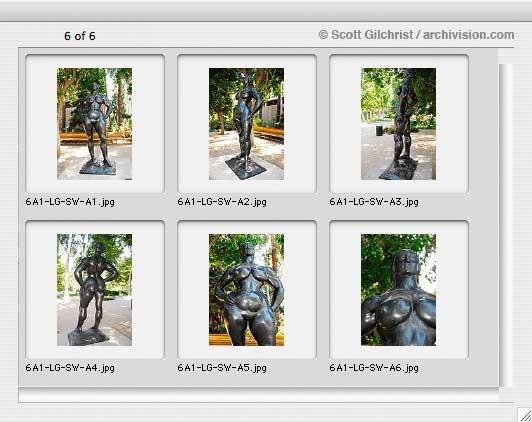Select the 6A1-LG-SW-A2.jpg statue thumbnail
532x422 pixels.
(x=246, y=124)
